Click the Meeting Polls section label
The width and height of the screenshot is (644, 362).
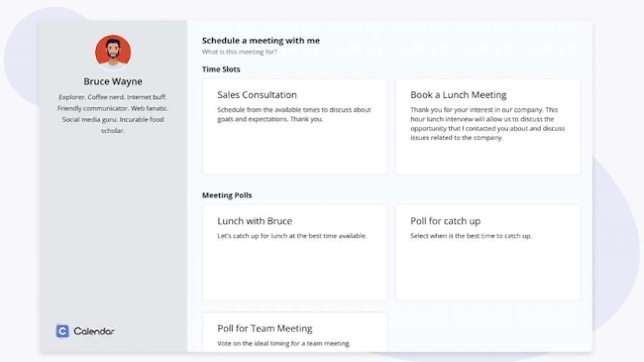click(x=226, y=195)
